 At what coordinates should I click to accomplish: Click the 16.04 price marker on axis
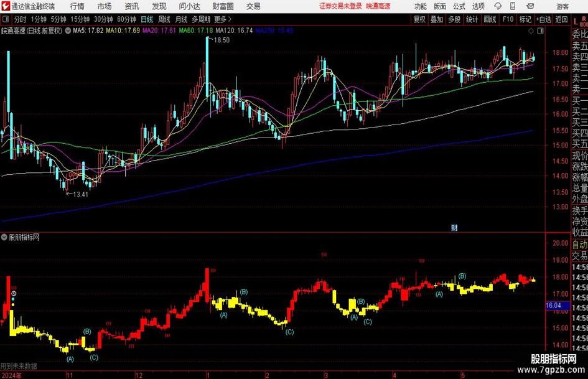point(553,306)
